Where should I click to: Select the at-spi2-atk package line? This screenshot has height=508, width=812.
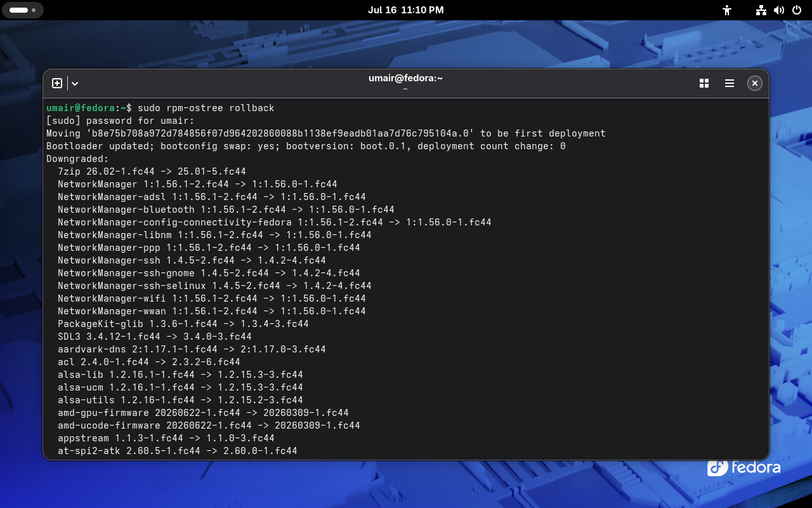pos(178,451)
